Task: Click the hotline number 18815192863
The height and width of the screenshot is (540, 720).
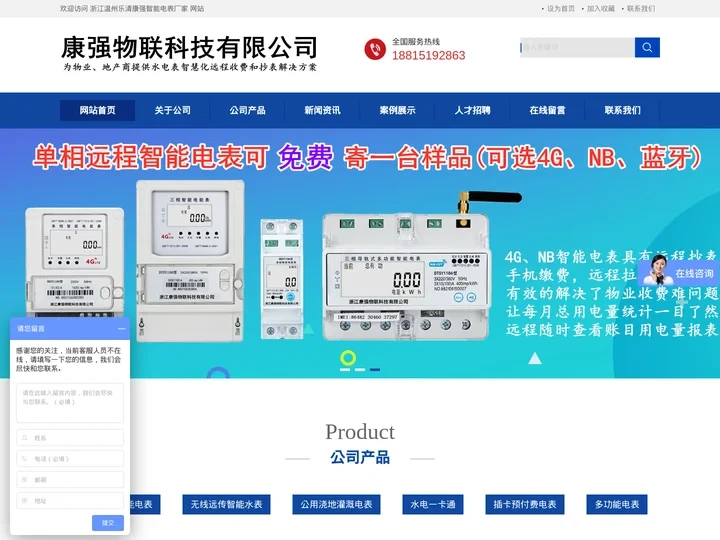Action: coord(428,56)
